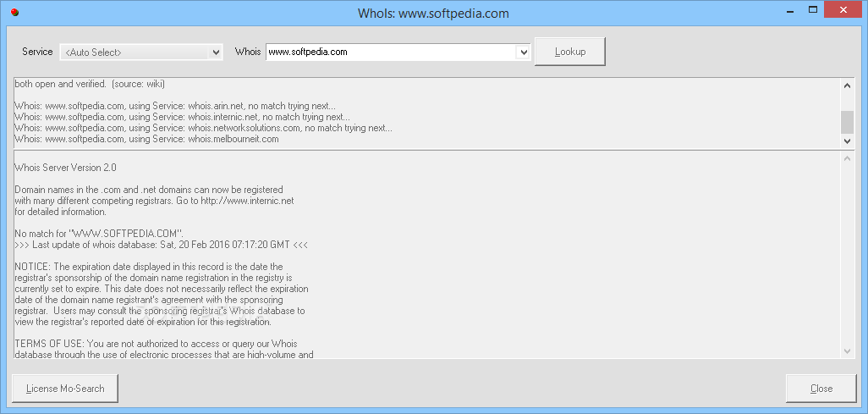Maximize the WhoIs window
Viewport: 868px width, 414px height.
click(813, 9)
